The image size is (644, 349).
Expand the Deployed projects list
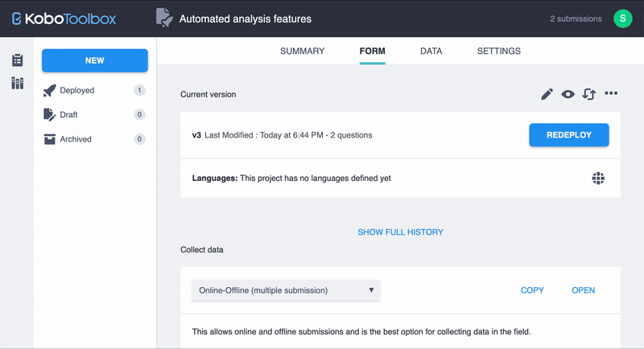click(77, 91)
